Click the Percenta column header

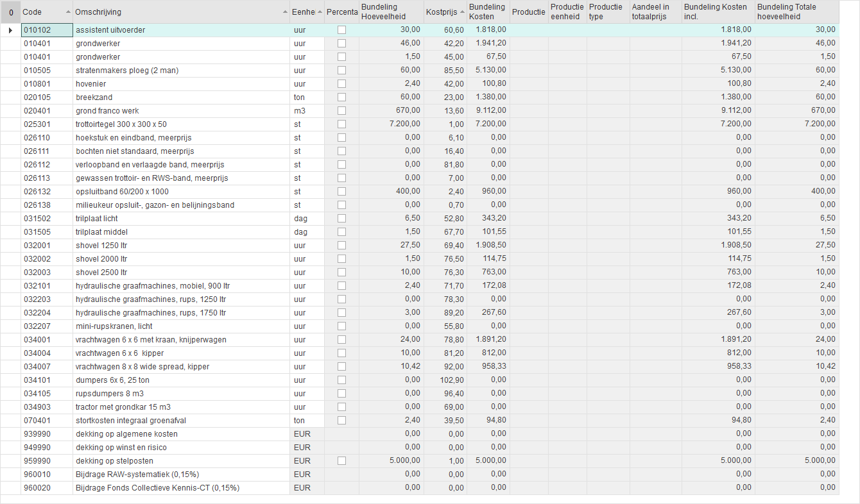pyautogui.click(x=341, y=12)
